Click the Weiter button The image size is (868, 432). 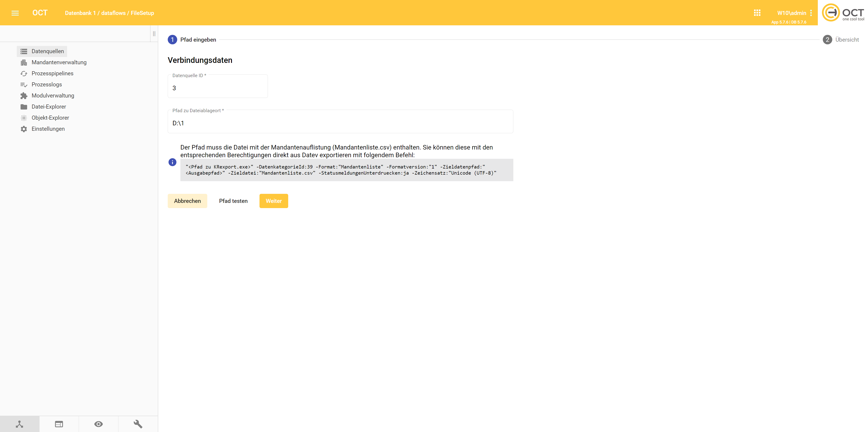tap(274, 201)
